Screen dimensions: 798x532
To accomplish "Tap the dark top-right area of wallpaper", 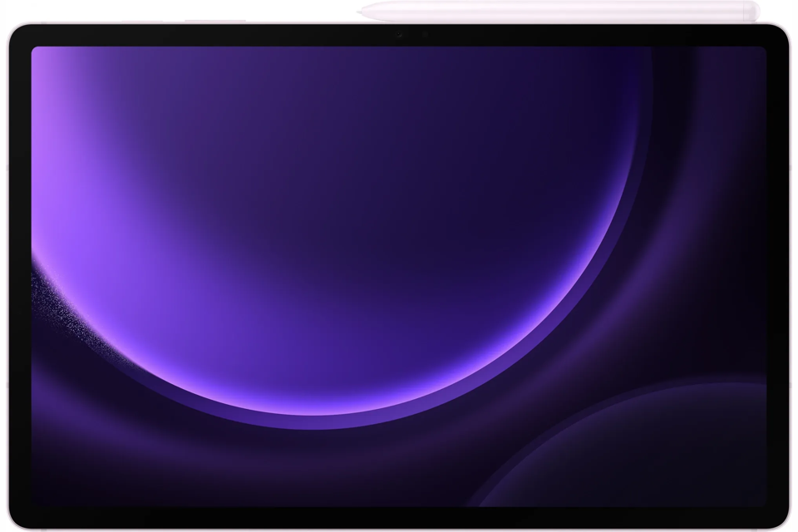I will click(x=723, y=83).
